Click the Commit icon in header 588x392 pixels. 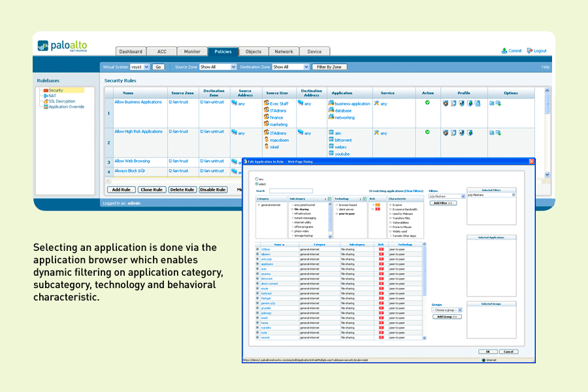click(504, 51)
